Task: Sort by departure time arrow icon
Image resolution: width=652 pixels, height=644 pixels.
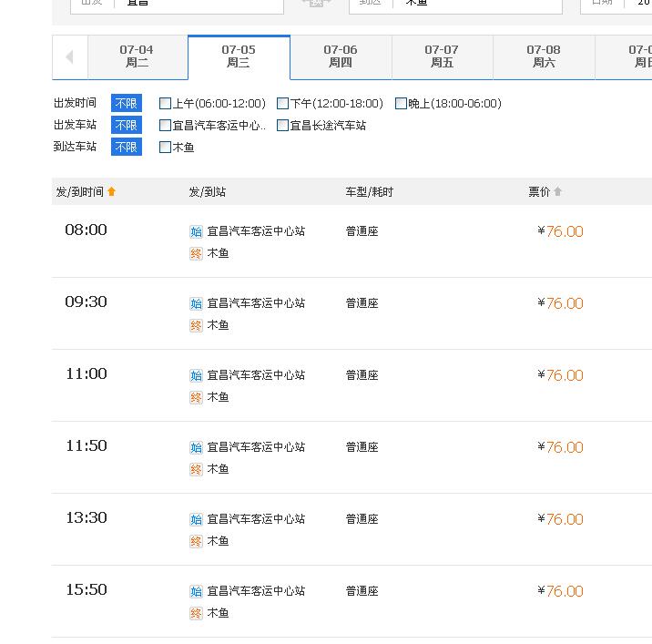Action: [x=111, y=191]
